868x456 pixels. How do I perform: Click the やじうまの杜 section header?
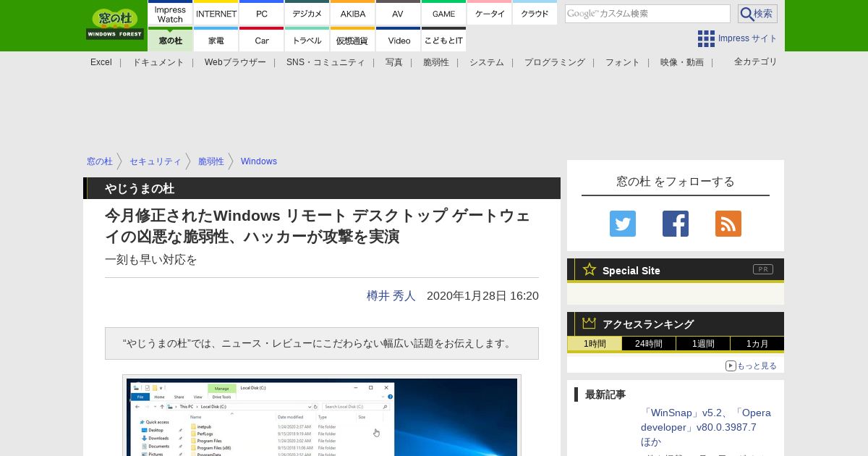tap(322, 188)
